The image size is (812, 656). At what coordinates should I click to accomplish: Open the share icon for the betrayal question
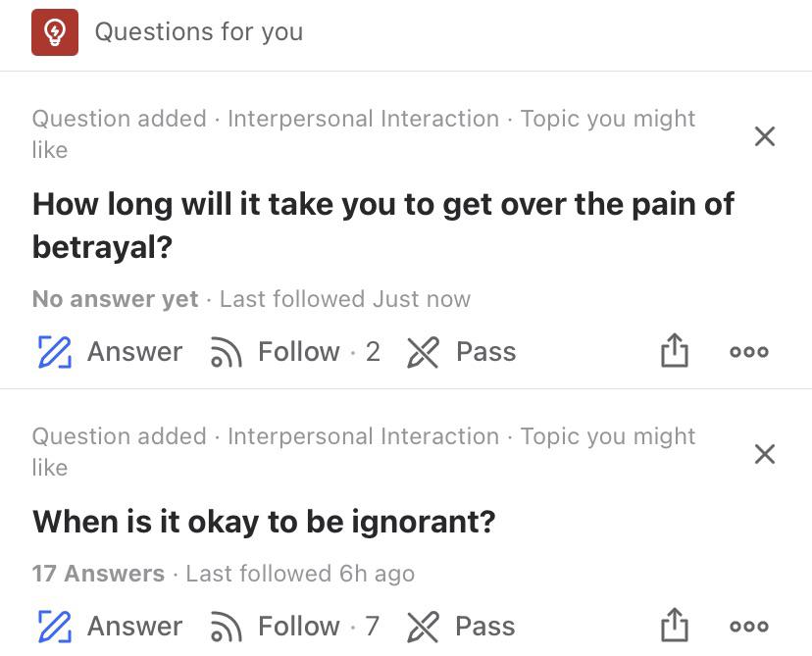point(675,350)
